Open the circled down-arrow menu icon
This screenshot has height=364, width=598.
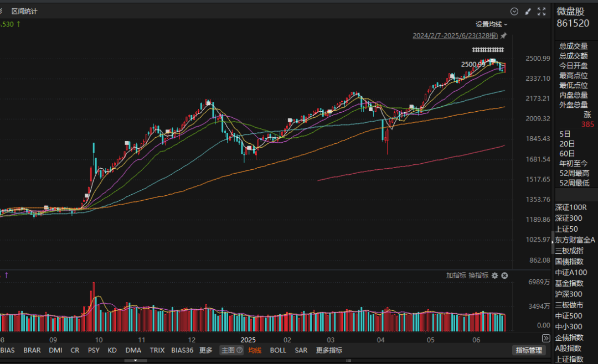514,11
